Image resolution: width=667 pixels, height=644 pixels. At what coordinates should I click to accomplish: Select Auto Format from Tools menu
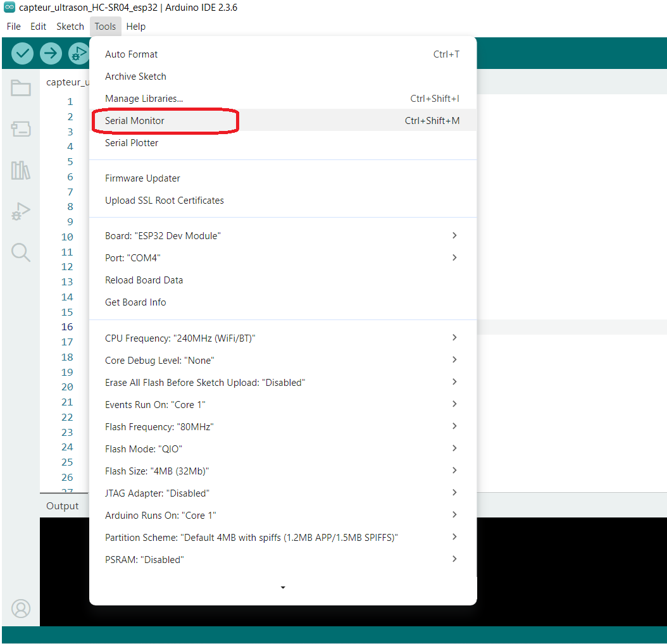(283, 54)
